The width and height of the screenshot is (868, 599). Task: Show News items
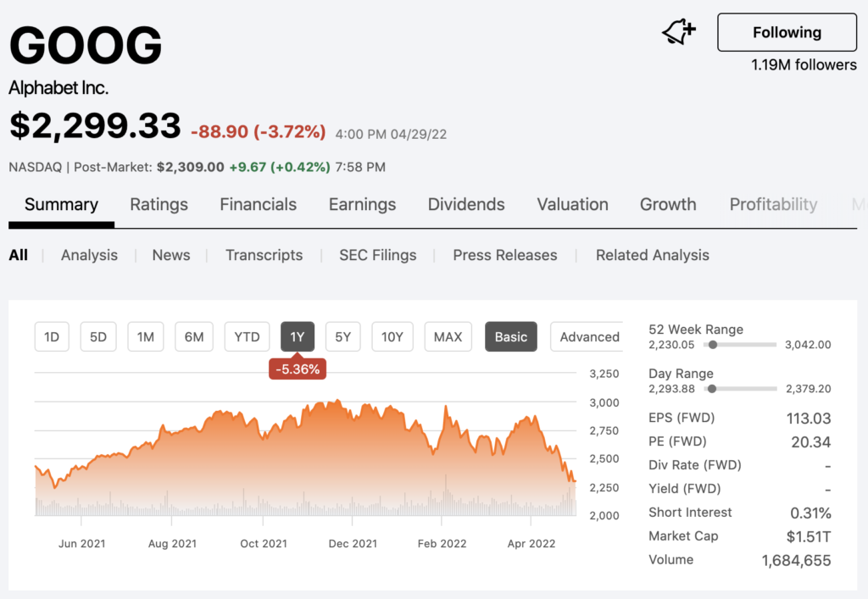(x=171, y=255)
